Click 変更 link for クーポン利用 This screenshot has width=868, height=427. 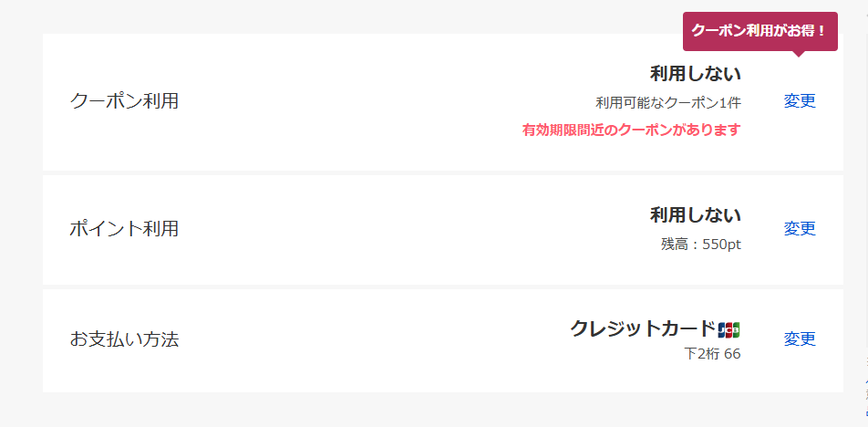point(800,101)
